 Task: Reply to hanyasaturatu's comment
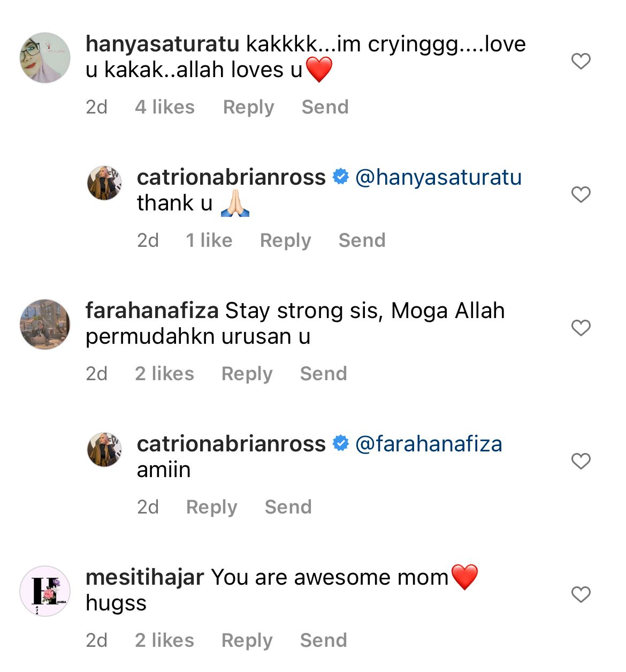[248, 107]
